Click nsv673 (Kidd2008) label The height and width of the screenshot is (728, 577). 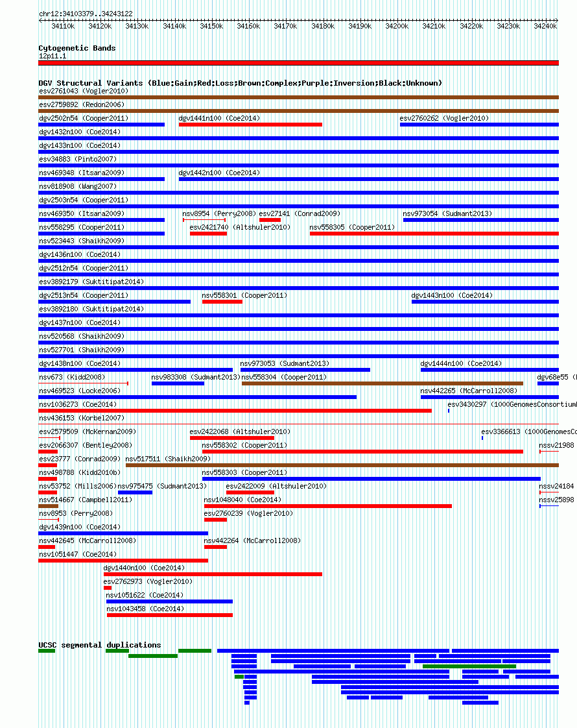[x=72, y=377]
